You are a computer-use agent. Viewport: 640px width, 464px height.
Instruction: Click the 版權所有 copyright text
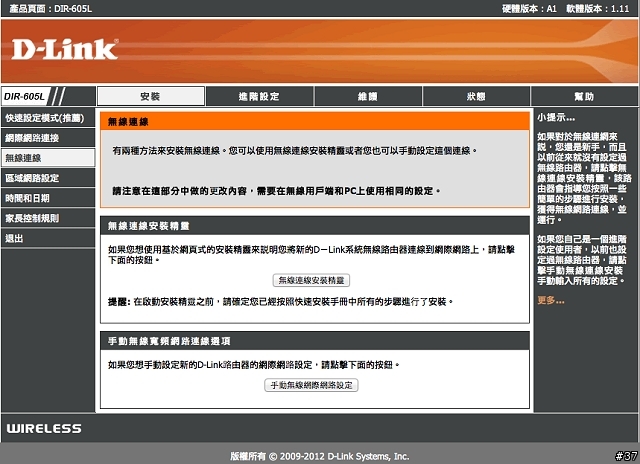tap(320, 456)
